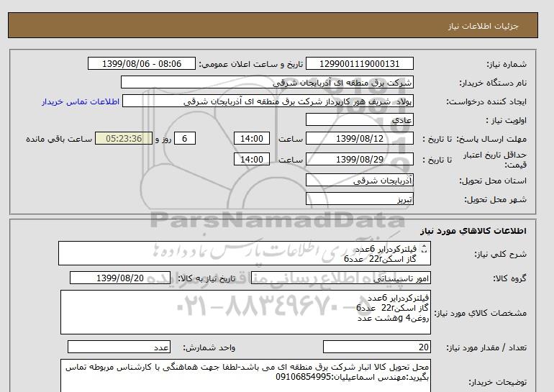The width and height of the screenshot is (554, 392).
Task: Click the label حداقل تاریخ اعتبار قیمت
Action: click(495, 160)
